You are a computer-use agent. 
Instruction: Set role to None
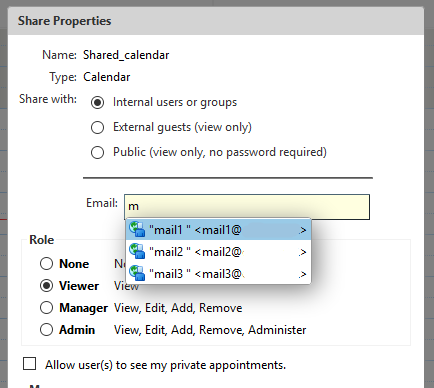46,264
